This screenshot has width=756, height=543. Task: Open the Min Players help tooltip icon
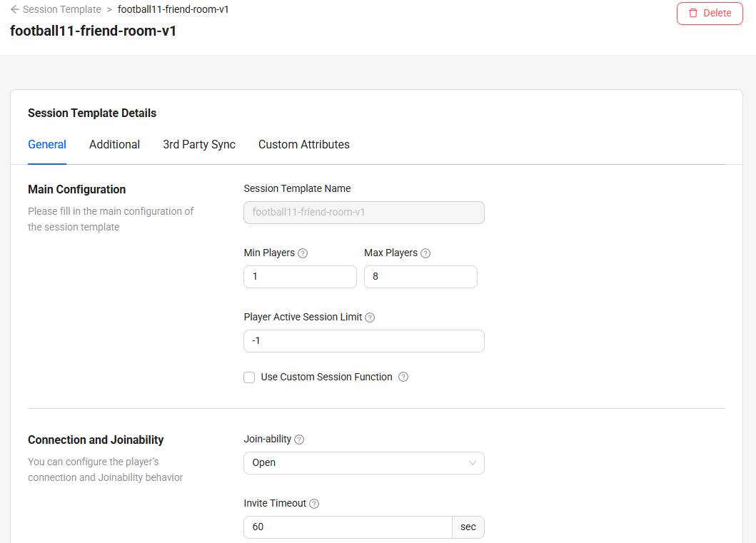tap(303, 253)
